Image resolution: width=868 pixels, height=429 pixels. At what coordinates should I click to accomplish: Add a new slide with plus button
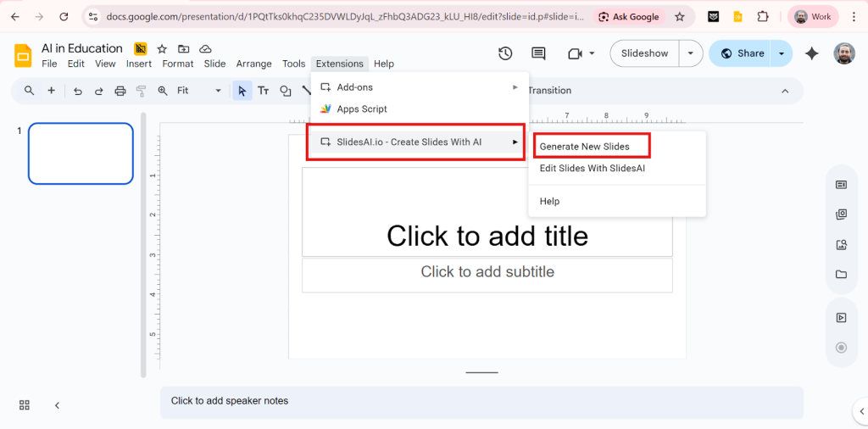[51, 90]
